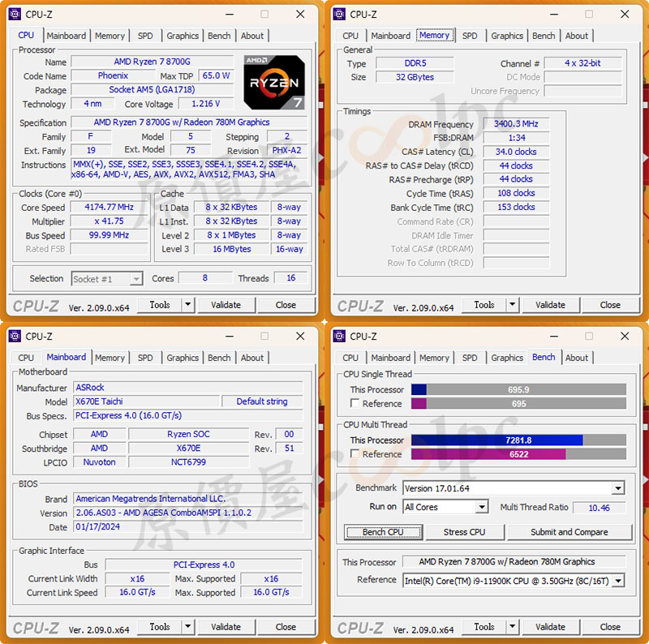The image size is (649, 644).
Task: Select the CPU tab in the Memory tab window
Action: [x=350, y=36]
